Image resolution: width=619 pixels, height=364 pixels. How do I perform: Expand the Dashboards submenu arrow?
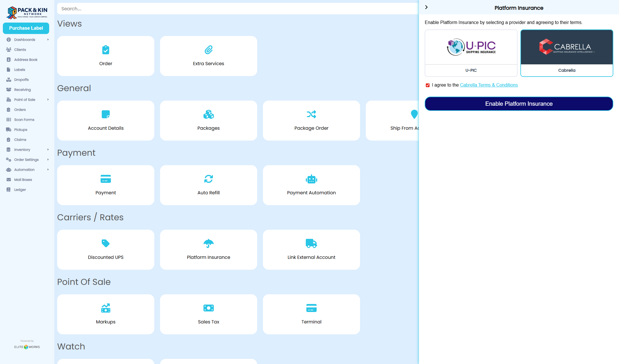[48, 40]
